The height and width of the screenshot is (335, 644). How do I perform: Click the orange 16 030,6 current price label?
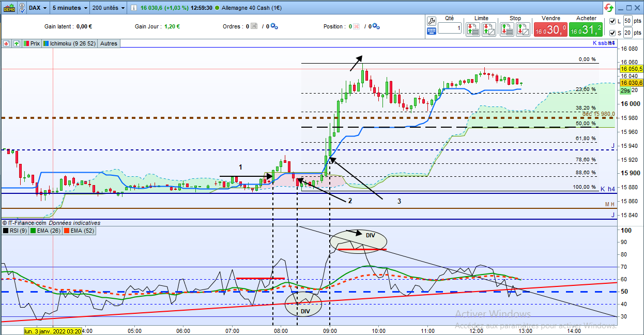(631, 83)
